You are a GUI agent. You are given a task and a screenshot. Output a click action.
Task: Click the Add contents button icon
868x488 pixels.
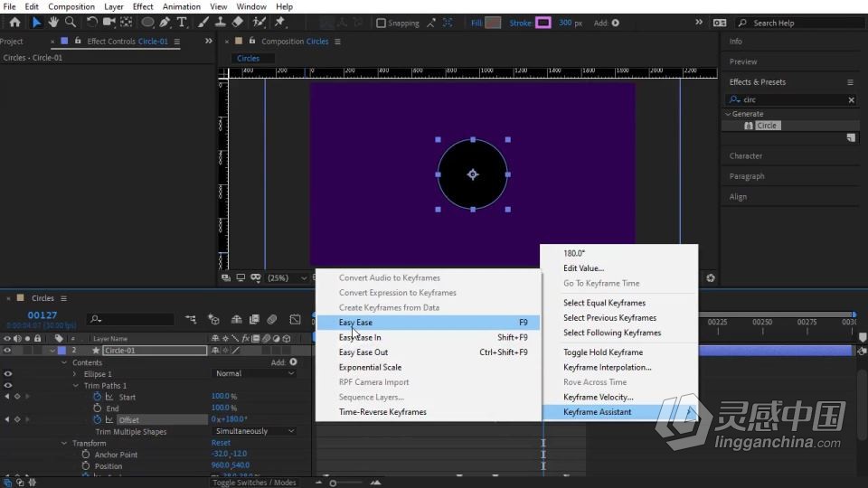(x=293, y=361)
